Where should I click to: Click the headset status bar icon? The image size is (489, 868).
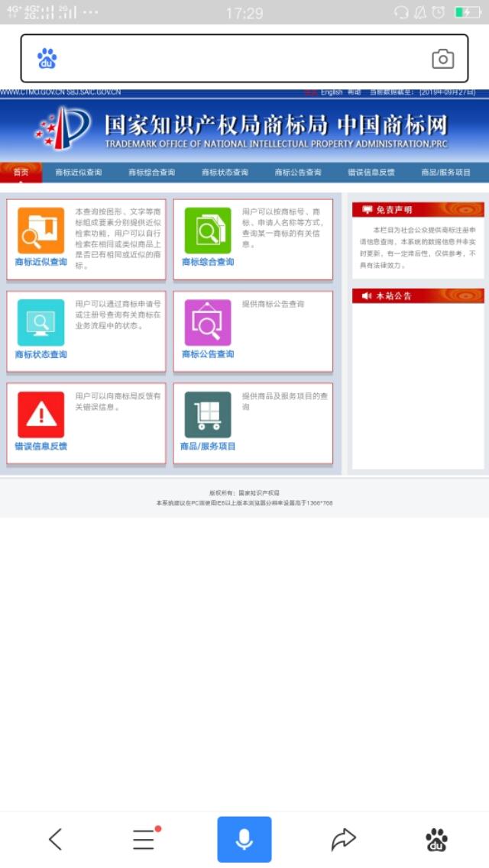click(401, 12)
